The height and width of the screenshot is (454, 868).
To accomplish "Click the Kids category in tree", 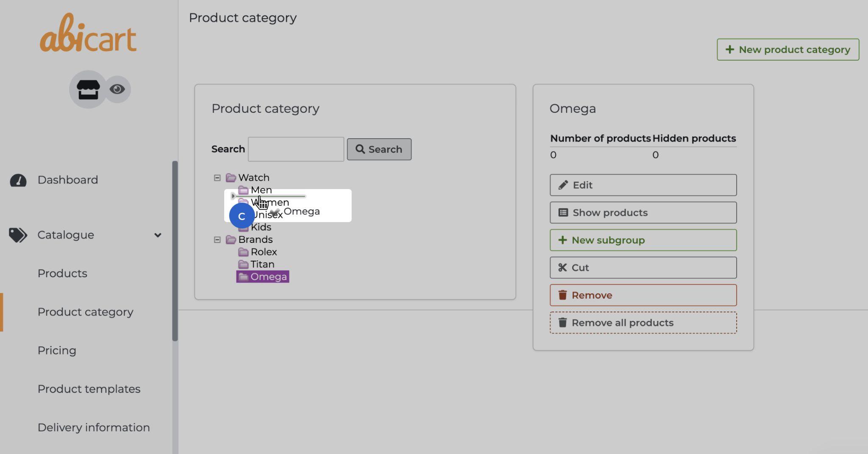I will coord(261,228).
